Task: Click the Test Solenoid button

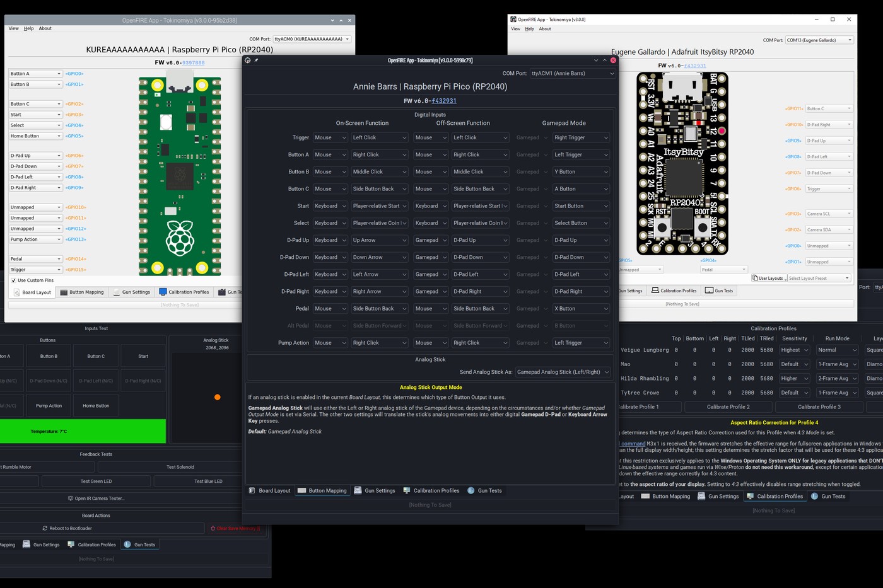Action: point(180,467)
